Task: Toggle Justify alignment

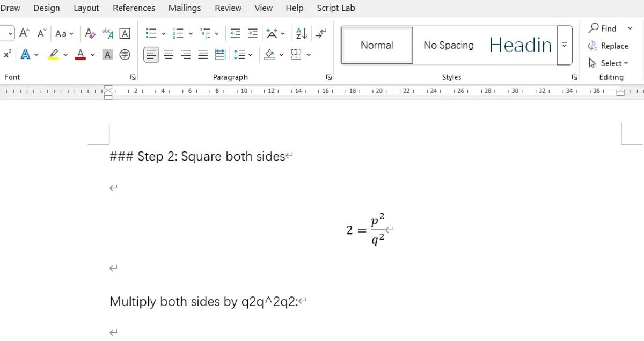Action: [x=202, y=54]
